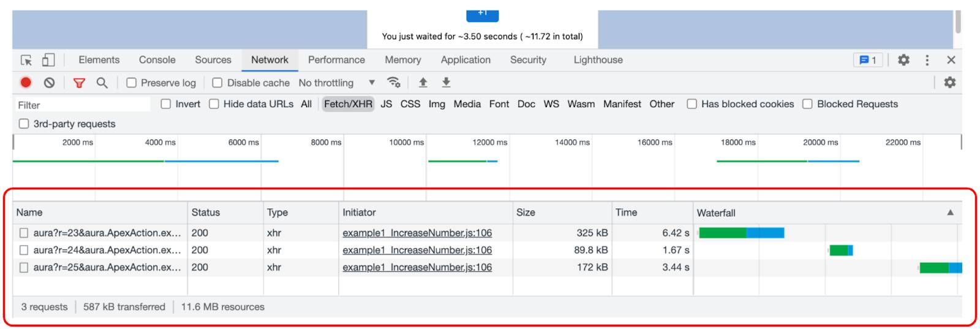The width and height of the screenshot is (980, 329).
Task: Enable Disable cache checkbox
Action: pyautogui.click(x=217, y=83)
